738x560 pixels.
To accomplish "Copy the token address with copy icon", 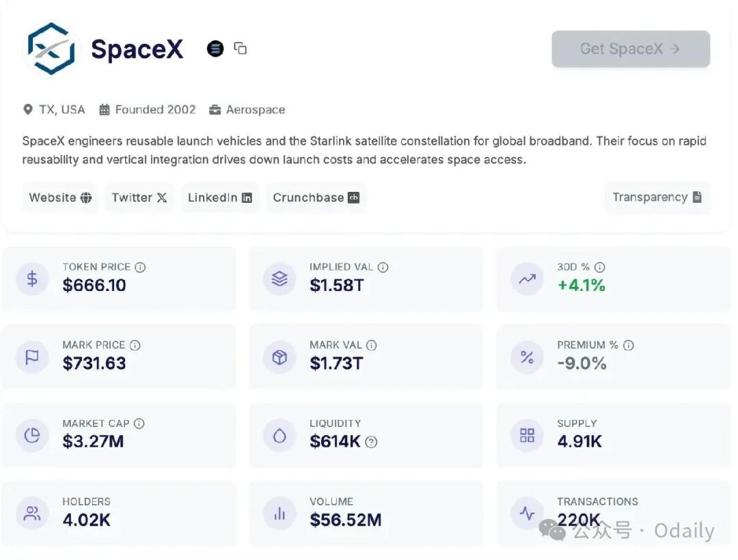I will pos(241,48).
